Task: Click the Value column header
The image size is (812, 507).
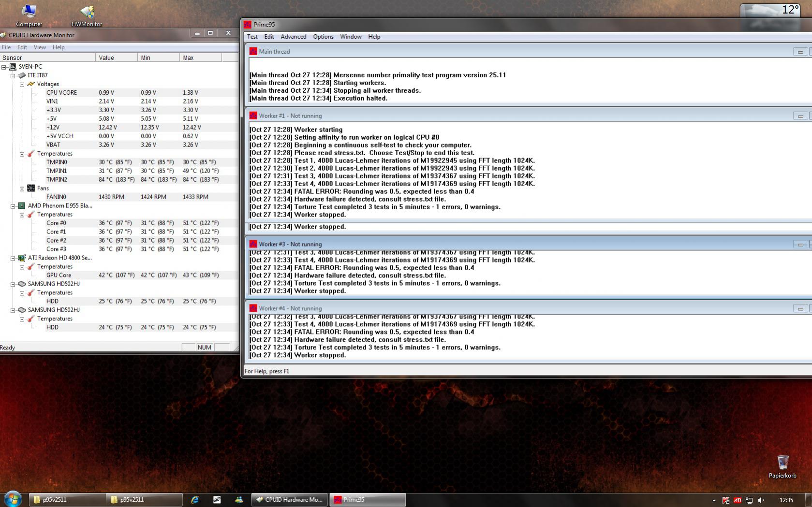Action: coord(117,58)
